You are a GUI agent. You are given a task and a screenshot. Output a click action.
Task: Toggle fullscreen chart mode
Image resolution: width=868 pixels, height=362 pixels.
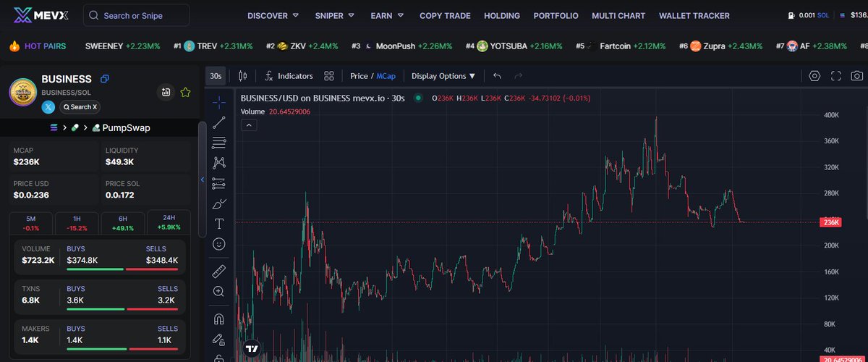[x=836, y=75]
